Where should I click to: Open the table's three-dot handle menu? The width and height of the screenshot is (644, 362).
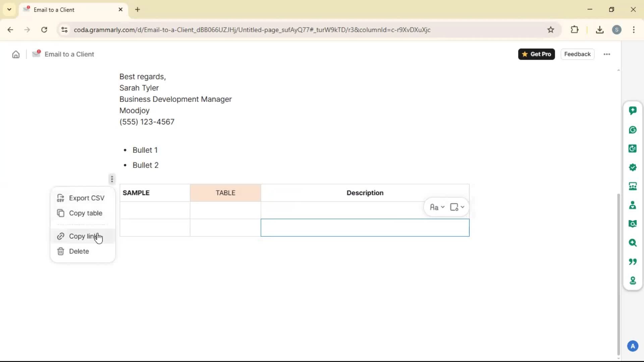[112, 179]
